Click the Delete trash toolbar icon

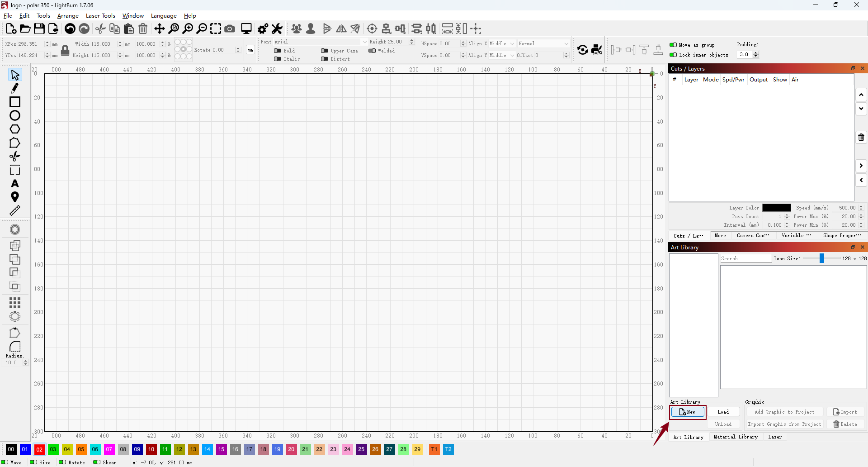point(143,29)
